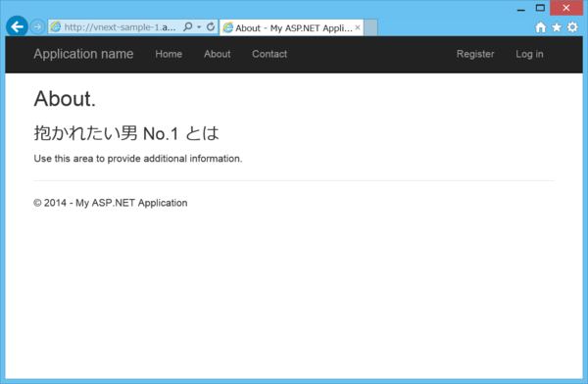Viewport: 588px width, 384px height.
Task: Open the Home icon in browser toolbar
Action: click(x=540, y=27)
